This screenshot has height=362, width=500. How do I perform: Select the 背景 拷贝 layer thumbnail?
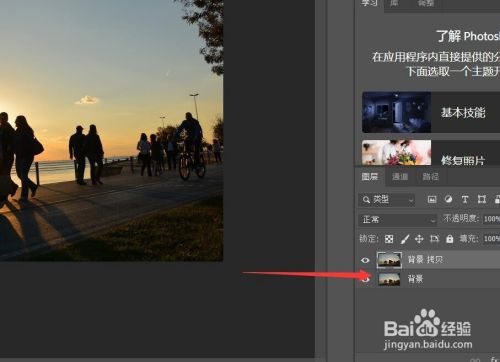click(x=389, y=260)
